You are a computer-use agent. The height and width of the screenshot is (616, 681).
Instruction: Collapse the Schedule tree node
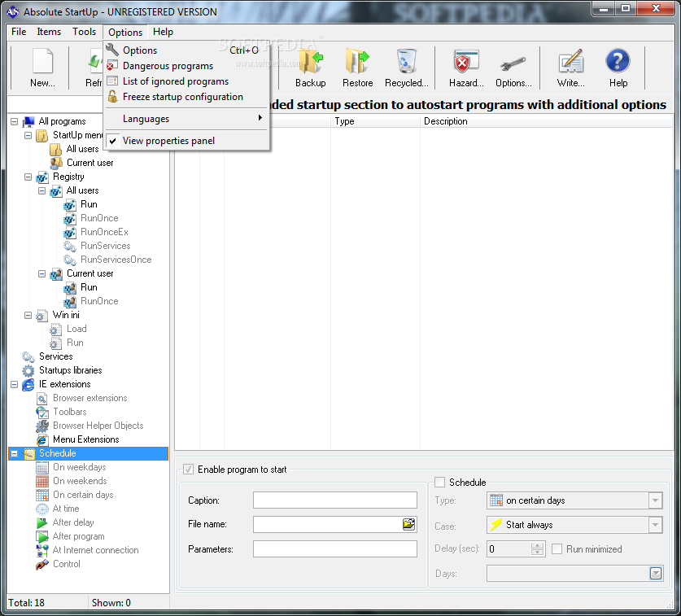click(15, 453)
